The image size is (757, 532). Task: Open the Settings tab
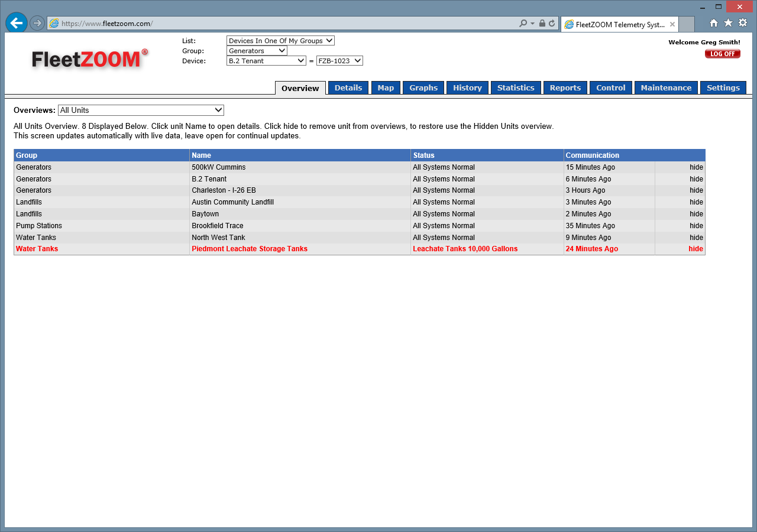[x=723, y=87]
